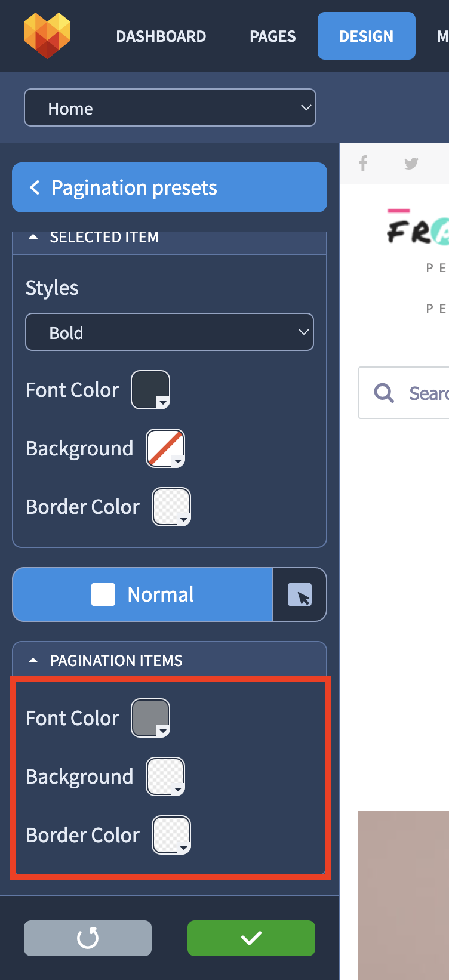
Task: Click the orange heart logo icon
Action: (47, 36)
